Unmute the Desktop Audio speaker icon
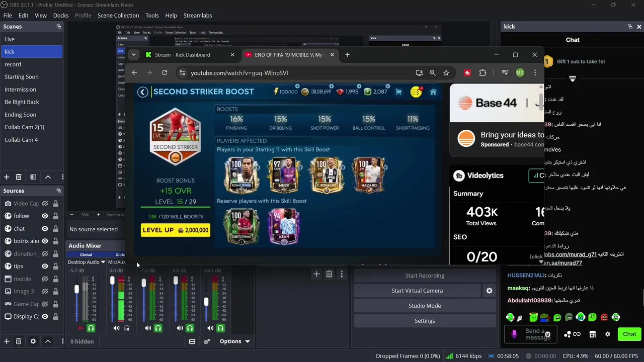The height and width of the screenshot is (362, 644). coord(81,328)
